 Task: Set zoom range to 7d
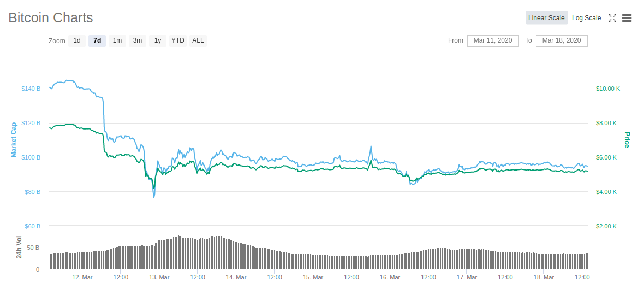[x=97, y=40]
